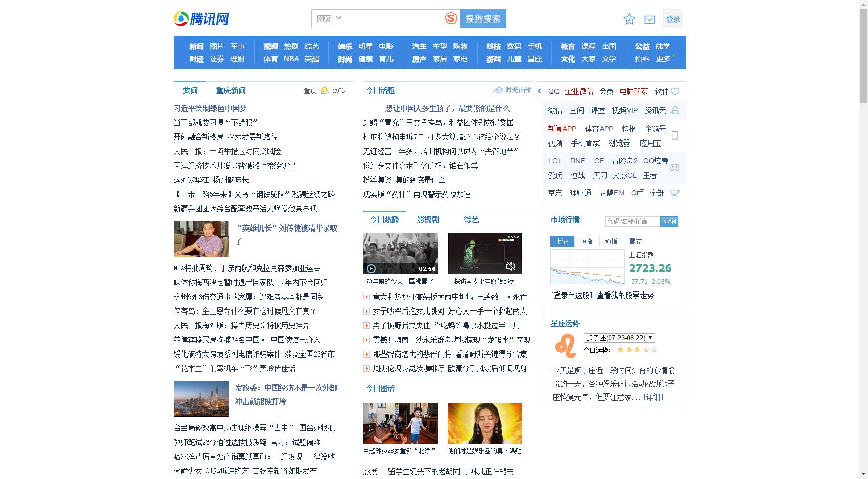The height and width of the screenshot is (479, 868).
Task: Open the [详细] horoscope details link
Action: tap(653, 397)
